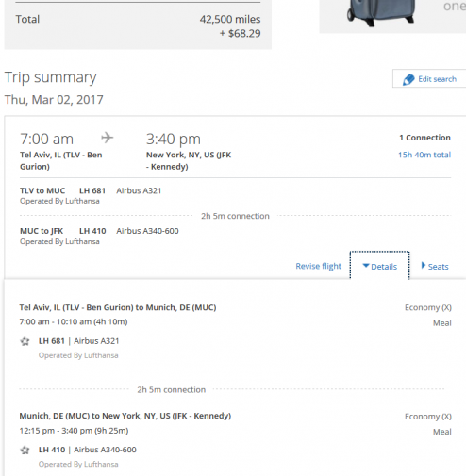The width and height of the screenshot is (466, 476).
Task: Click the 42,500 miles total amount
Action: (x=230, y=19)
